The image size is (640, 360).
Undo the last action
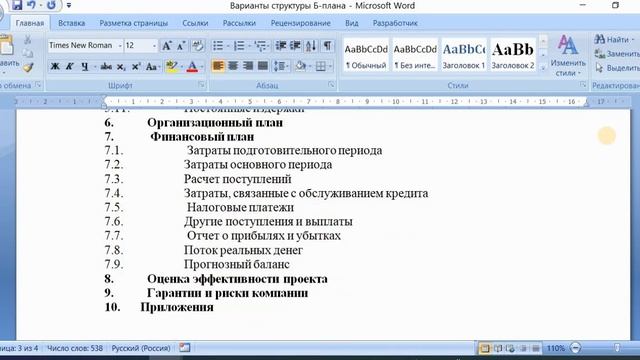pos(31,5)
